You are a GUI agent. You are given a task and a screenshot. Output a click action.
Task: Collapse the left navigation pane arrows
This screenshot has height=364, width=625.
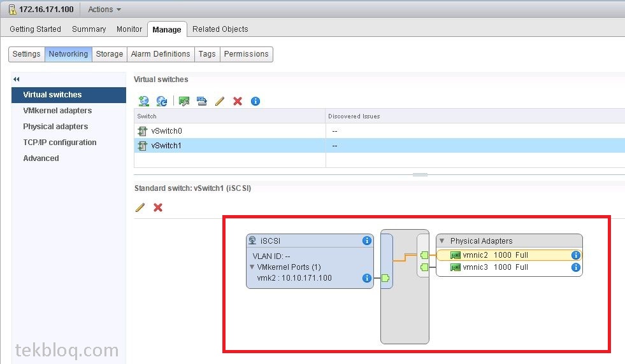(17, 80)
